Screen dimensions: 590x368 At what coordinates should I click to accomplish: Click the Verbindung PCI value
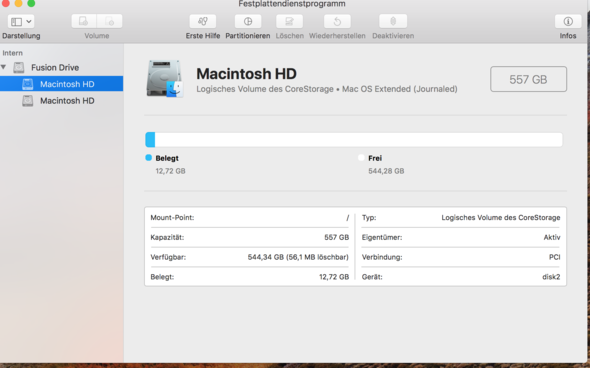point(555,257)
